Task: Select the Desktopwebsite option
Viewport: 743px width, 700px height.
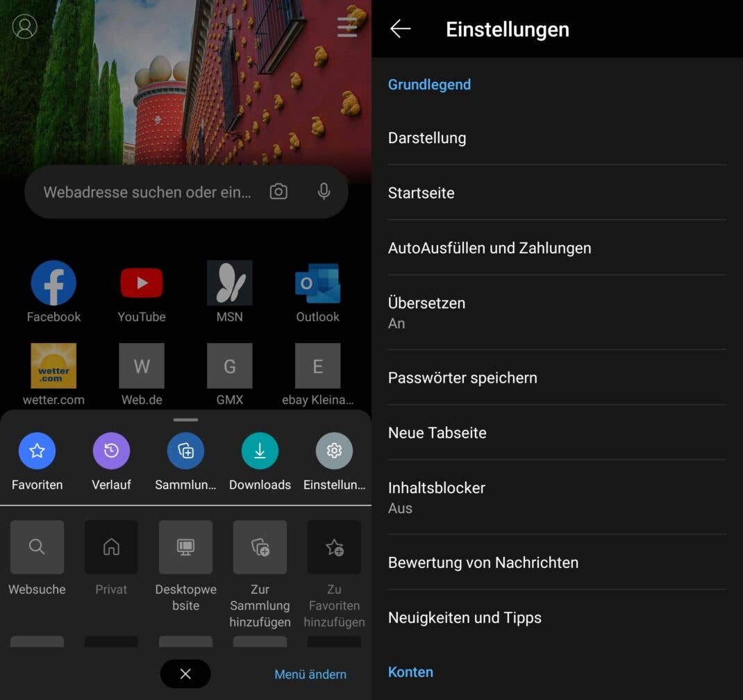Action: 185,547
